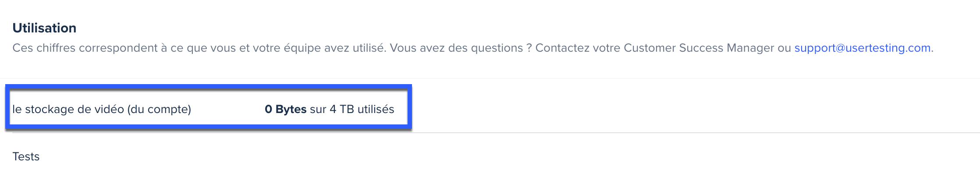This screenshot has height=184, width=980.
Task: Click the bold "0 Bytes" storage value
Action: (x=285, y=109)
